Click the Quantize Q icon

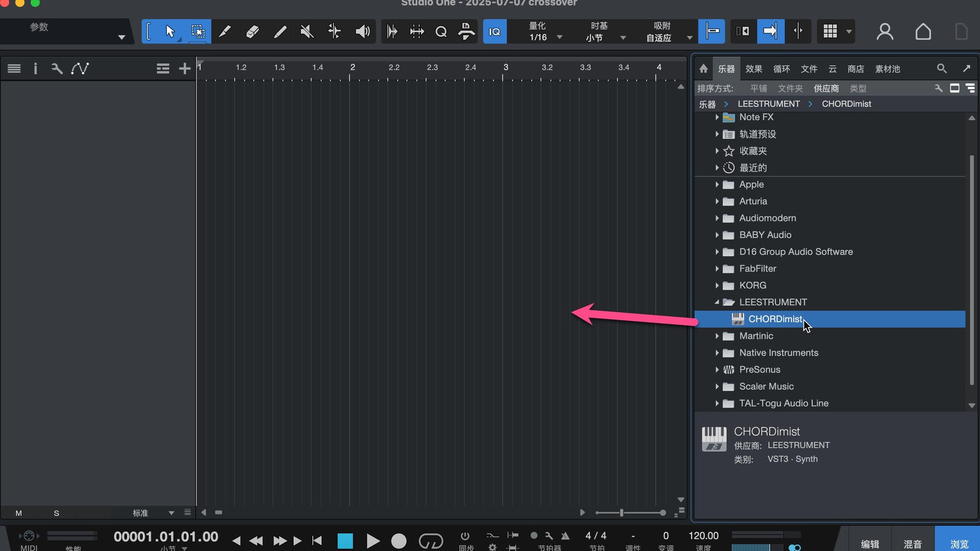[x=441, y=32]
